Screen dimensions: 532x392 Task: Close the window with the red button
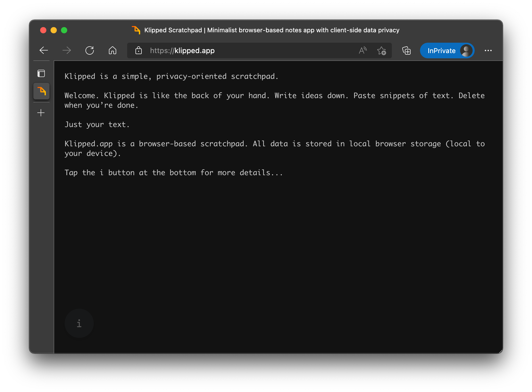(x=43, y=30)
